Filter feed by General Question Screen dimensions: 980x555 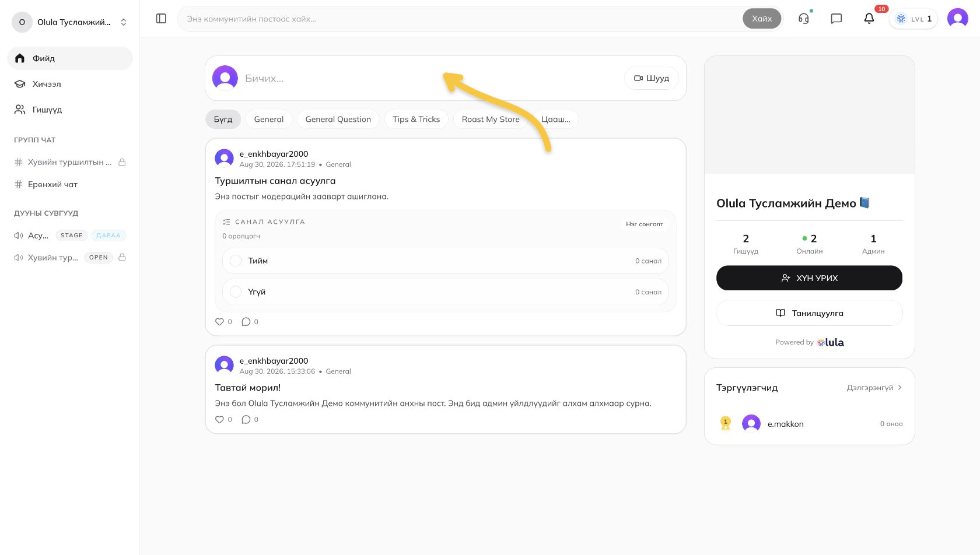[x=338, y=119]
